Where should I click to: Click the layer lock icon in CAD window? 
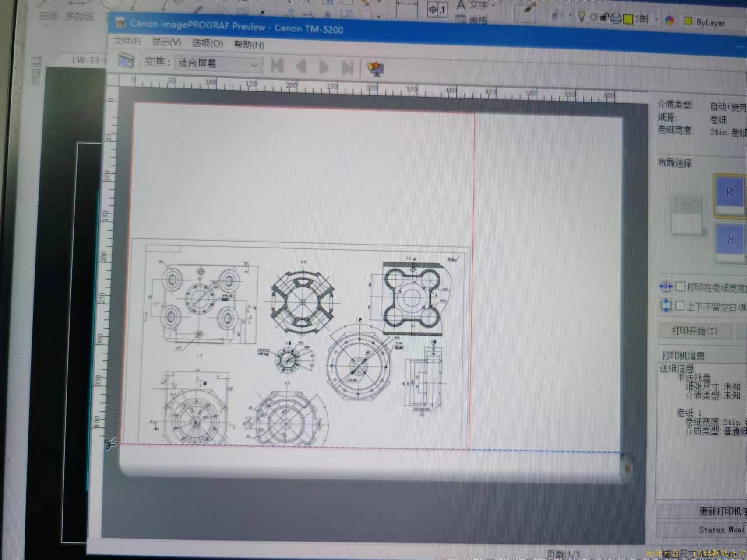(x=604, y=17)
